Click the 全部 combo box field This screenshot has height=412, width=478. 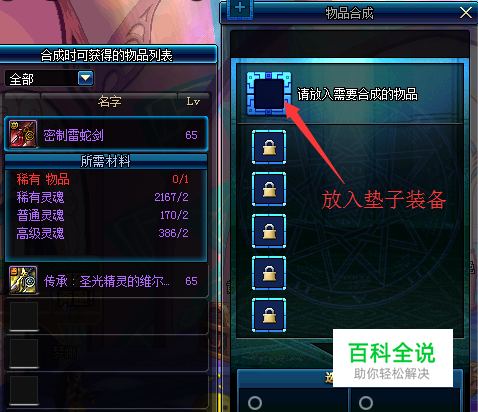(x=49, y=79)
